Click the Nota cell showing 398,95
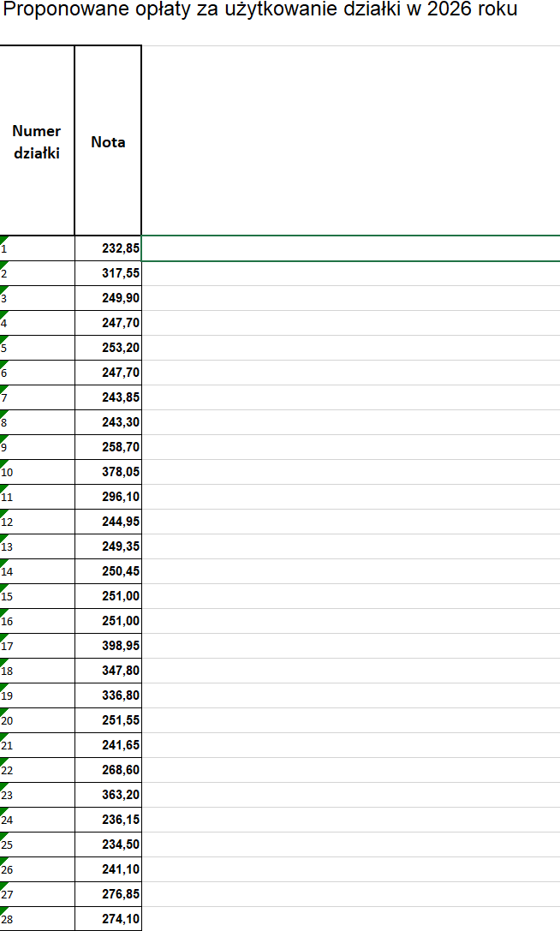The width and height of the screenshot is (560, 931). coord(108,646)
